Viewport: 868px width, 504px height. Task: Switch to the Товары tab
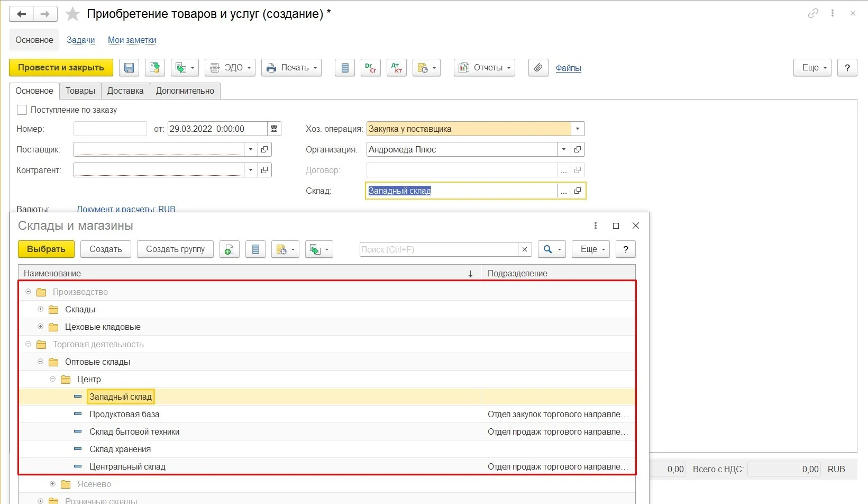point(80,91)
